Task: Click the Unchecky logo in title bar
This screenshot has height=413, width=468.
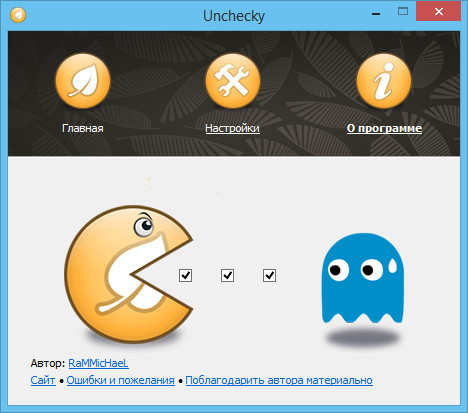Action: [18, 15]
